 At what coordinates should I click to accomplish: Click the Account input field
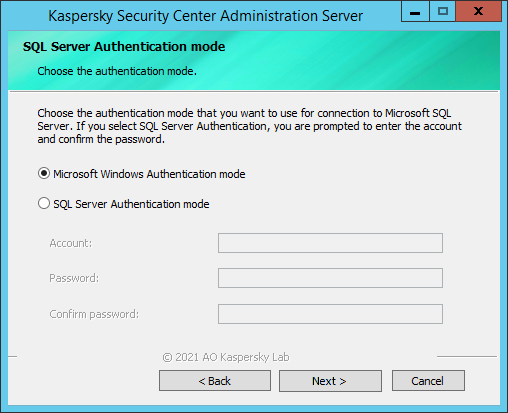click(330, 243)
